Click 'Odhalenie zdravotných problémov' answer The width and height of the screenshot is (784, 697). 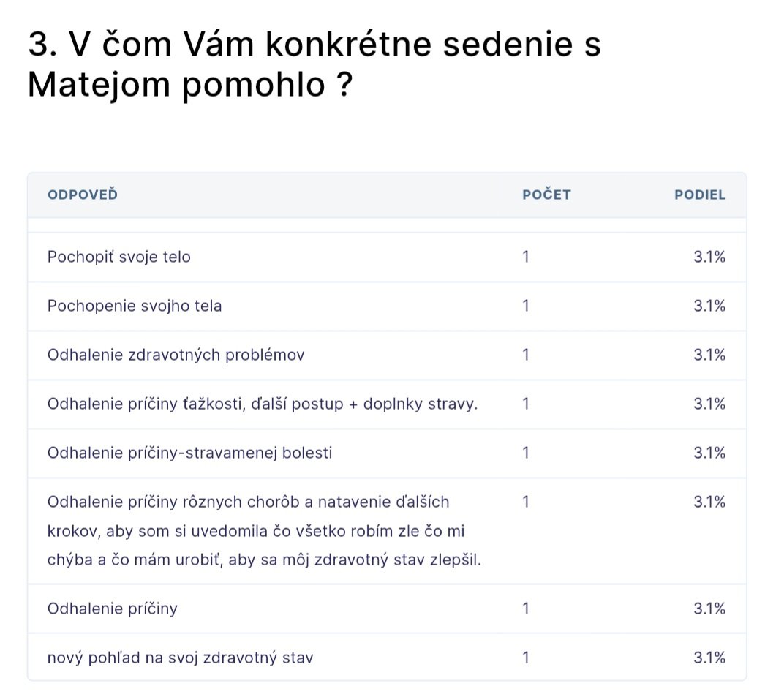click(x=176, y=355)
